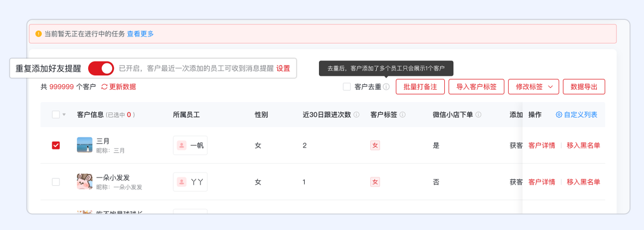Open 自定义列表 via its gear icon
Screen dimensions: 644x230
coord(559,115)
